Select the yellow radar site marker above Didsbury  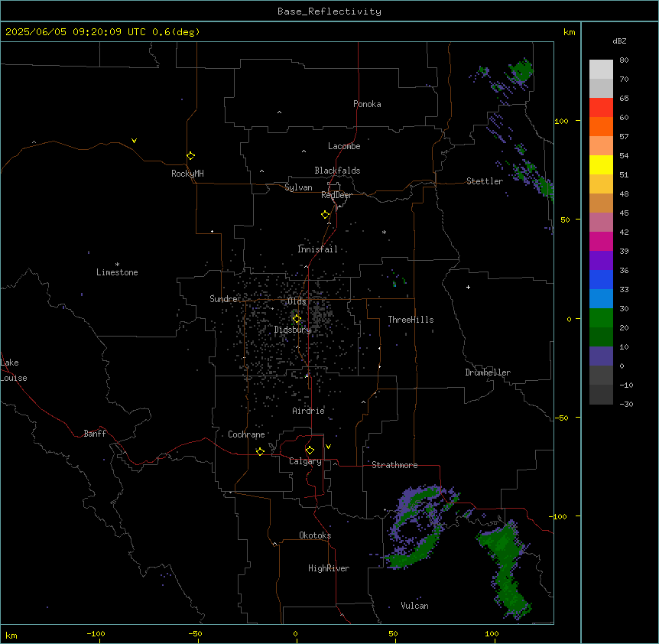click(x=297, y=319)
